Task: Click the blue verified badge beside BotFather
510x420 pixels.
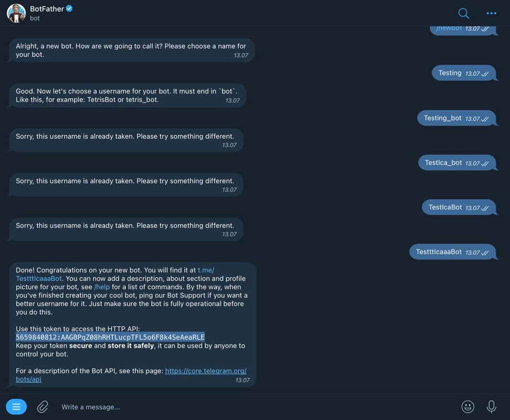Action: (x=69, y=8)
